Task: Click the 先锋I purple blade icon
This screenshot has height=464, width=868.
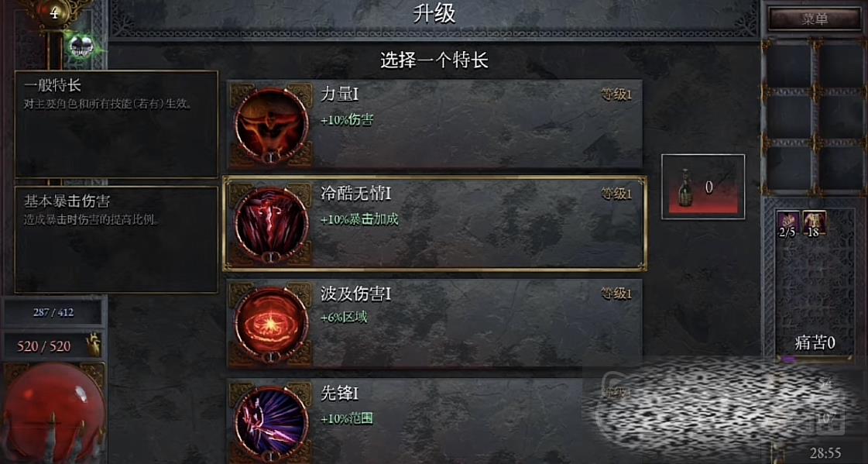Action: point(271,424)
